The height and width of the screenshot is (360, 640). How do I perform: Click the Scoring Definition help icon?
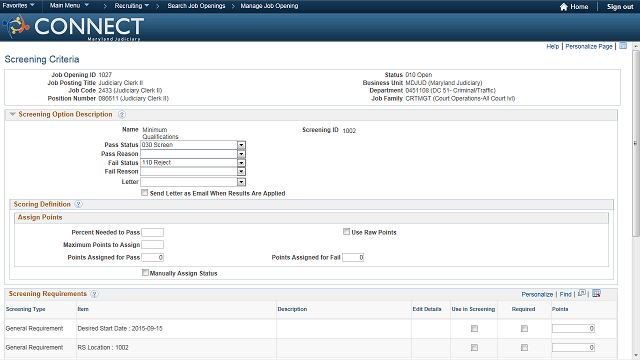point(78,204)
